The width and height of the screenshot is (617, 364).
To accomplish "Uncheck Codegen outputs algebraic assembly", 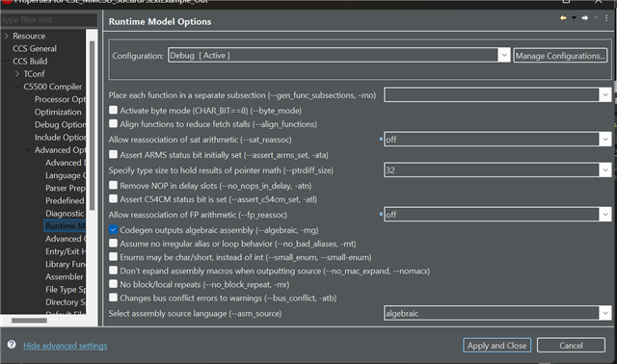I will tap(113, 229).
